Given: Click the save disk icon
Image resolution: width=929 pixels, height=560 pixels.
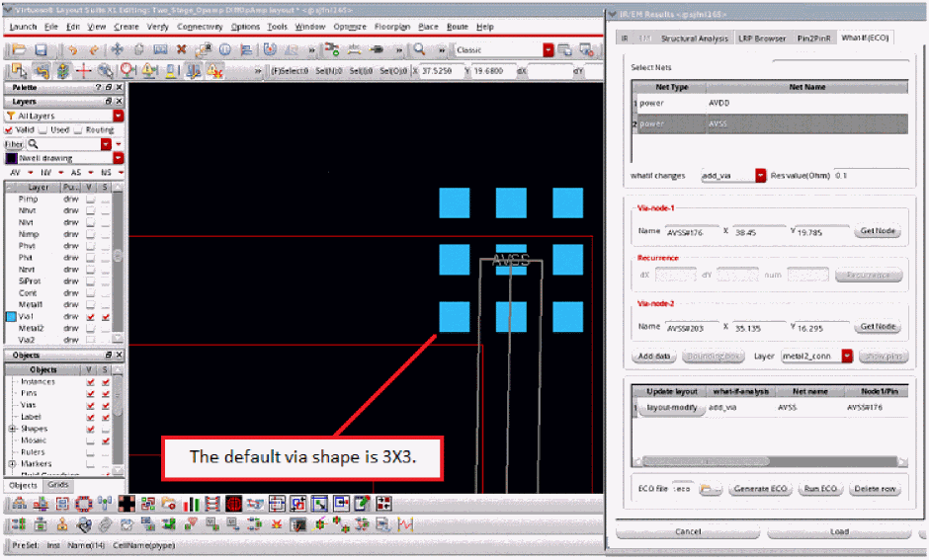Looking at the screenshot, I should (41, 49).
